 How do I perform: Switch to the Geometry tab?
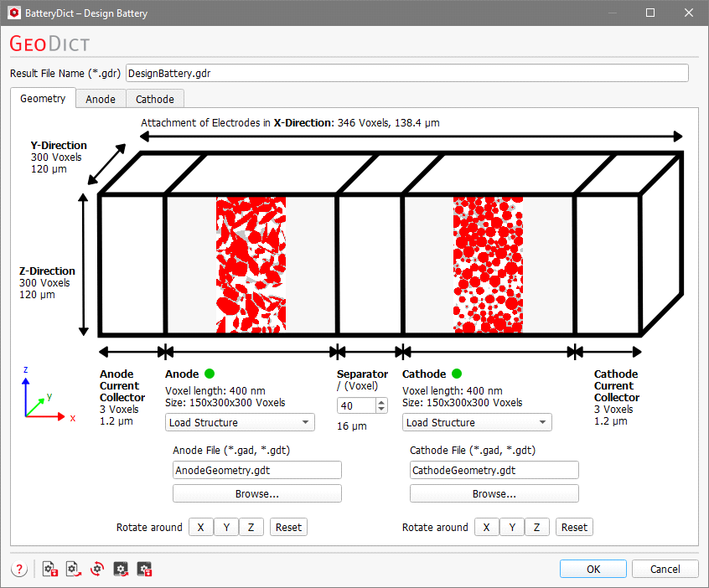43,99
